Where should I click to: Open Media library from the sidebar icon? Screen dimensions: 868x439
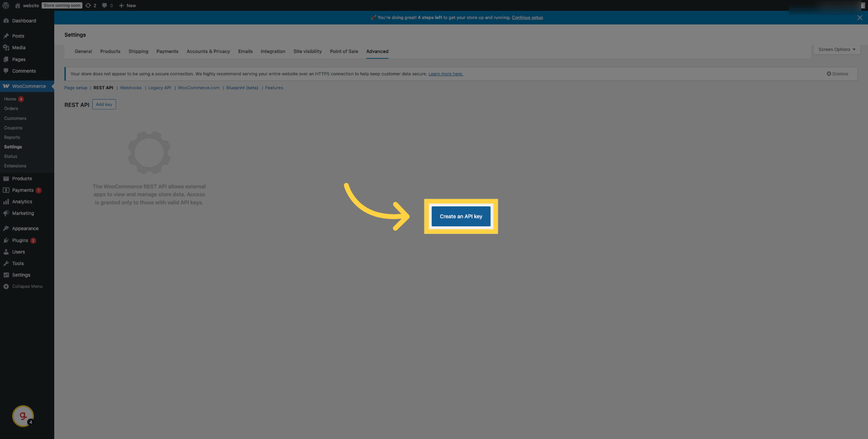(6, 48)
